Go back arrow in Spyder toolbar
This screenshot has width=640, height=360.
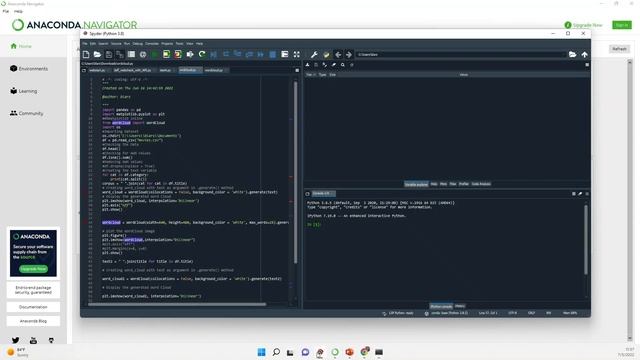tap(338, 54)
